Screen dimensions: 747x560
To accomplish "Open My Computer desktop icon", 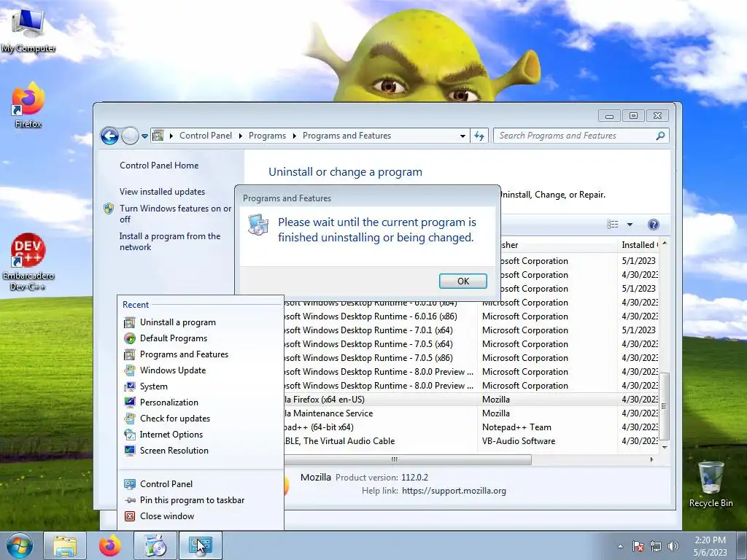I will tap(28, 31).
